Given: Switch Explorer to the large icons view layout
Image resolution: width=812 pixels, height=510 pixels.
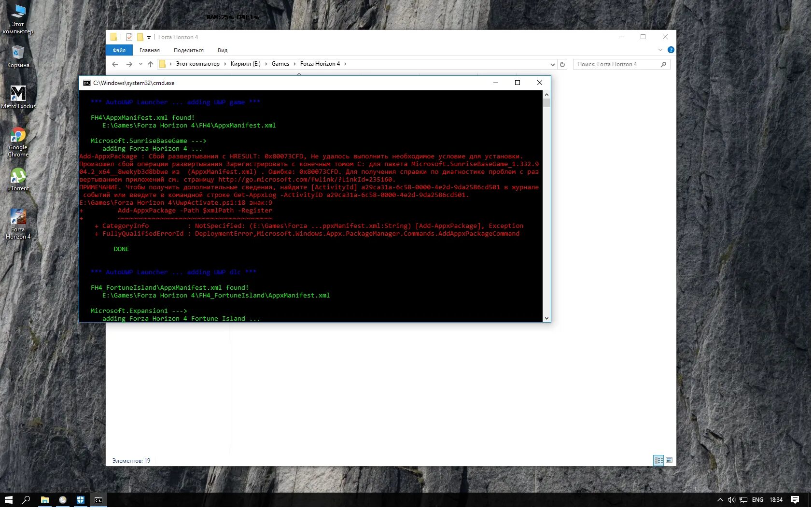Looking at the screenshot, I should click(x=669, y=460).
